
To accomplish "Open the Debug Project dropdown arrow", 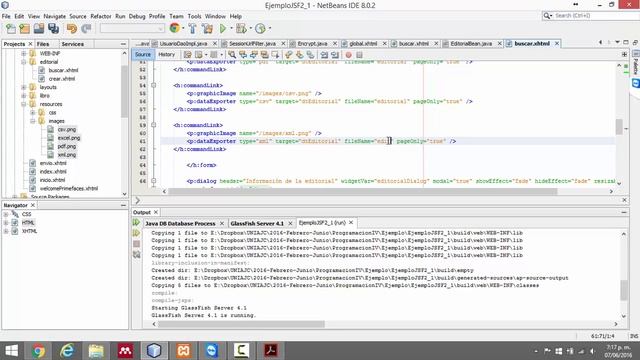I will click(x=250, y=29).
